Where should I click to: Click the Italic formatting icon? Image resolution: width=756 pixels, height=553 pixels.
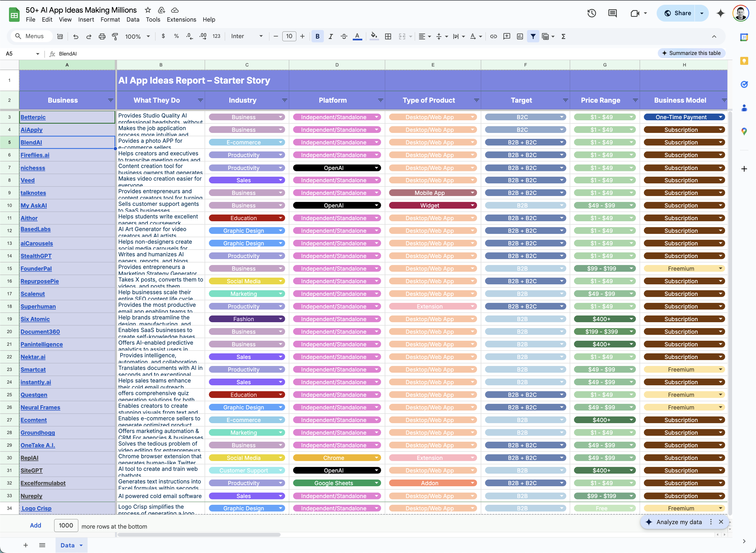[331, 36]
